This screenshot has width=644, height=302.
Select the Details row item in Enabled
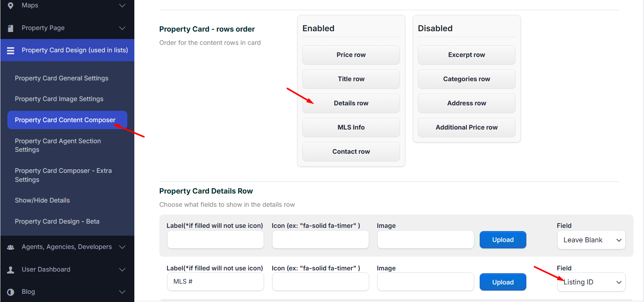[351, 103]
